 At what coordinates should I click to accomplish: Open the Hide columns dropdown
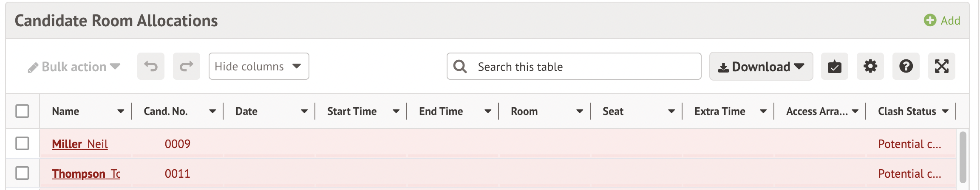coord(259,66)
